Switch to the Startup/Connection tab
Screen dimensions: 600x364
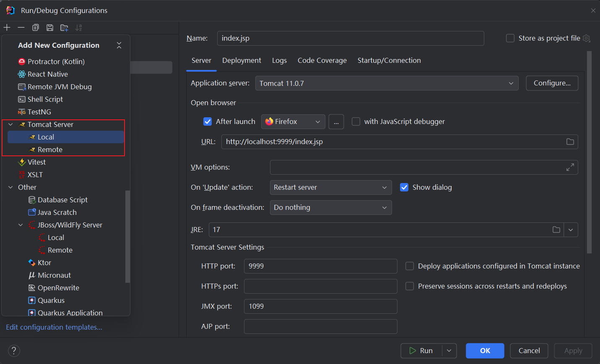[389, 60]
